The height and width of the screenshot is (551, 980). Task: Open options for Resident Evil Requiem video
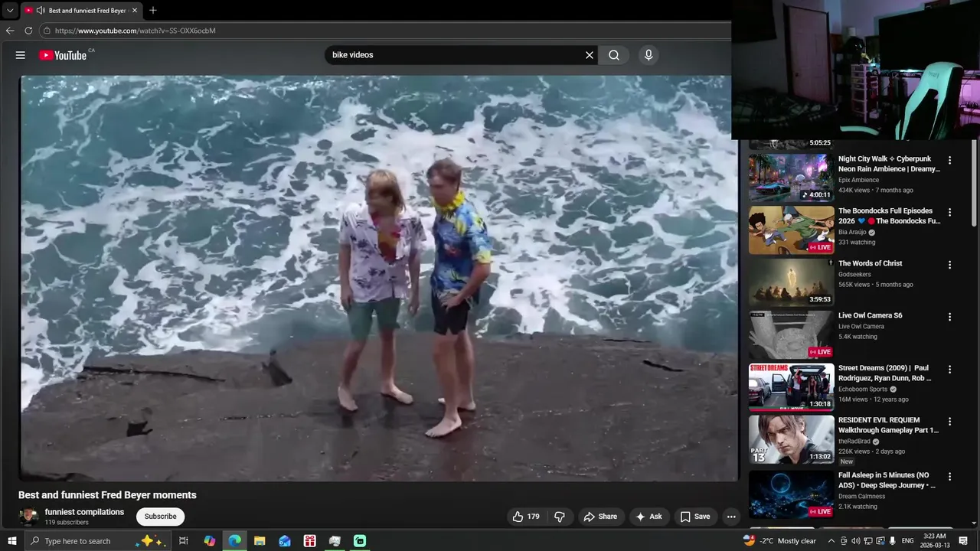pyautogui.click(x=950, y=421)
